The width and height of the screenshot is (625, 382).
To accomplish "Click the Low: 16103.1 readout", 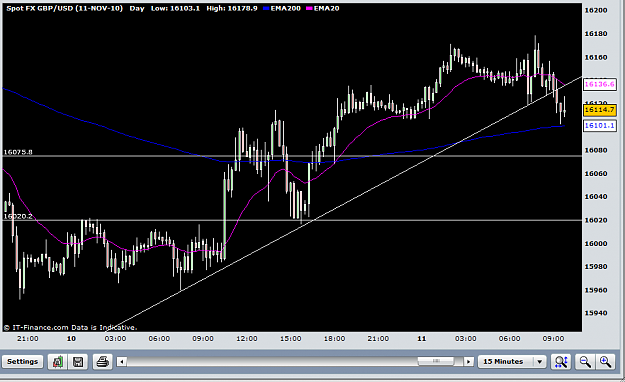I will click(x=175, y=8).
